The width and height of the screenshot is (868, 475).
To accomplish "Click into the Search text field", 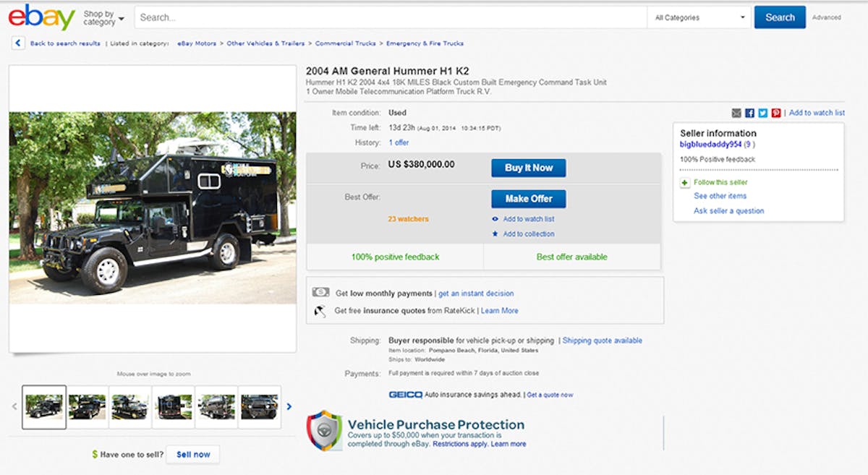I will [x=391, y=17].
